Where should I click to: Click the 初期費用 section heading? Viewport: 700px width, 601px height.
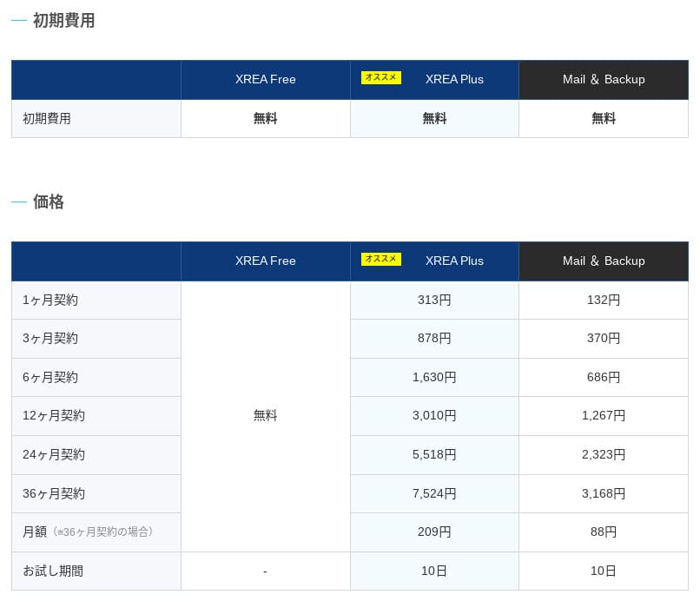63,21
